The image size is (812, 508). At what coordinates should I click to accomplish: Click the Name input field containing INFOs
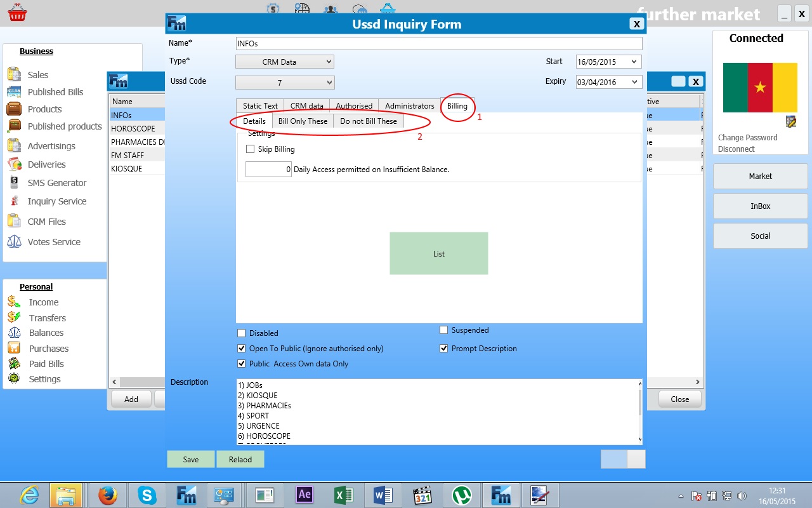[x=439, y=43]
